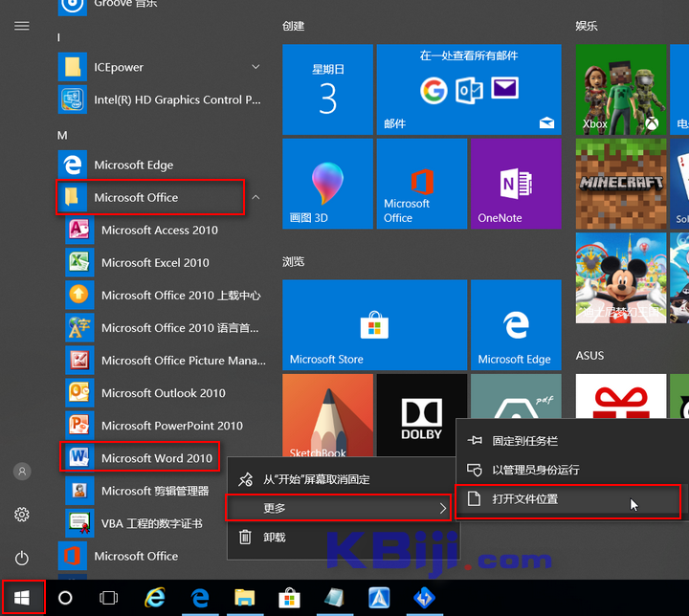Launch Microsoft Office Picture Manager
The image size is (689, 616).
(163, 360)
